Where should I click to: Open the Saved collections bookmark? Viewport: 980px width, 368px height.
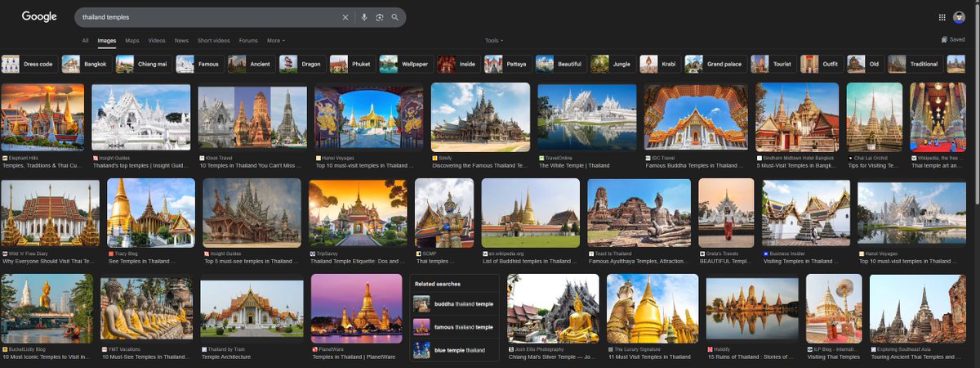click(x=953, y=39)
